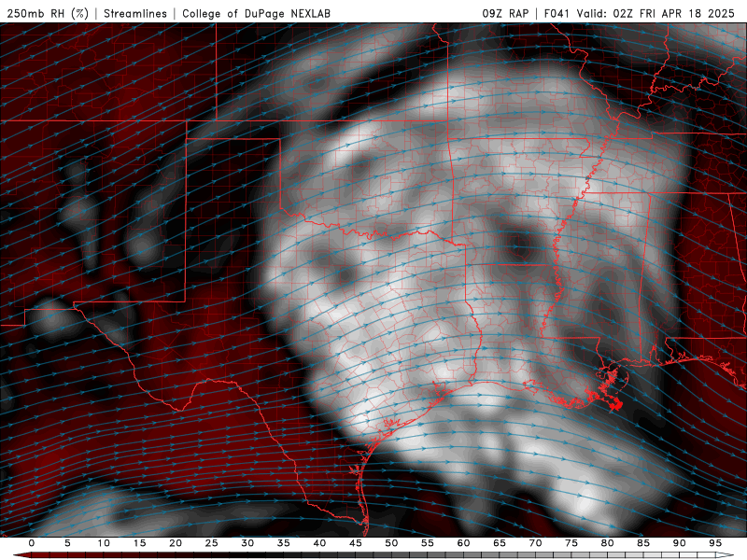This screenshot has height=560, width=747.
Task: Click the "25" label on the color scale
Action: [212, 543]
